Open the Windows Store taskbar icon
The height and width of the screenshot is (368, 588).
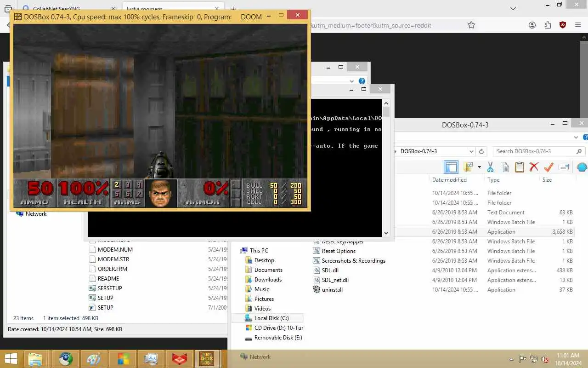[123, 359]
